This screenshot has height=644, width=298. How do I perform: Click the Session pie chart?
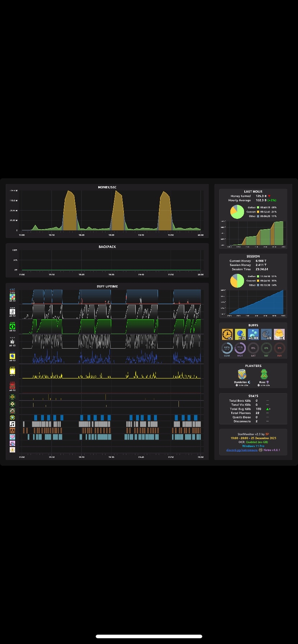click(x=237, y=281)
